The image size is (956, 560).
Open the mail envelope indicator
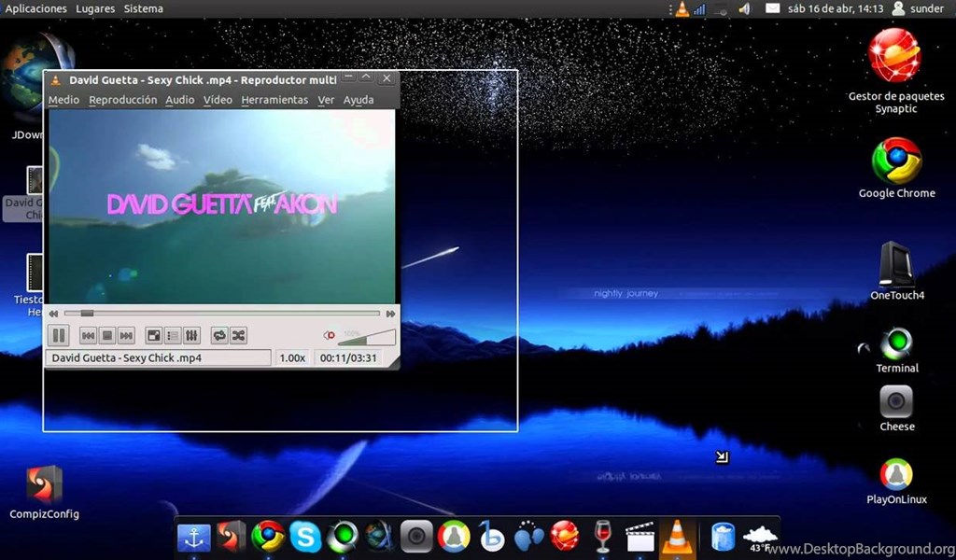772,8
